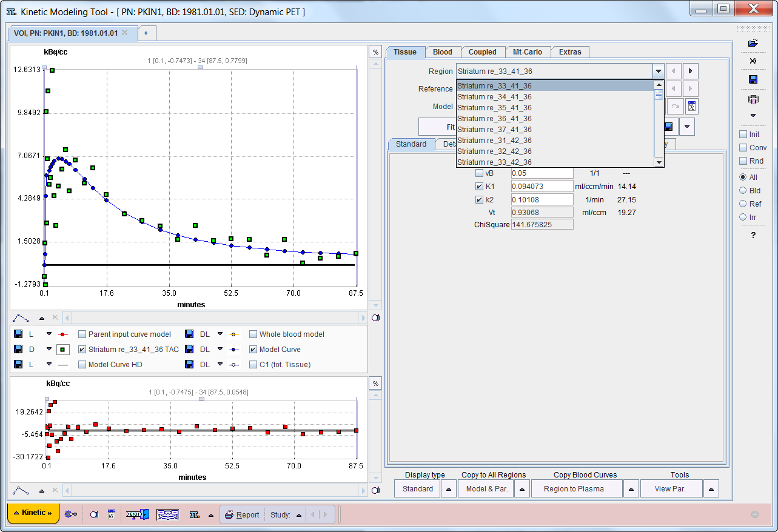
Task: Click the save floppy icon next to Fit button
Action: click(x=668, y=127)
